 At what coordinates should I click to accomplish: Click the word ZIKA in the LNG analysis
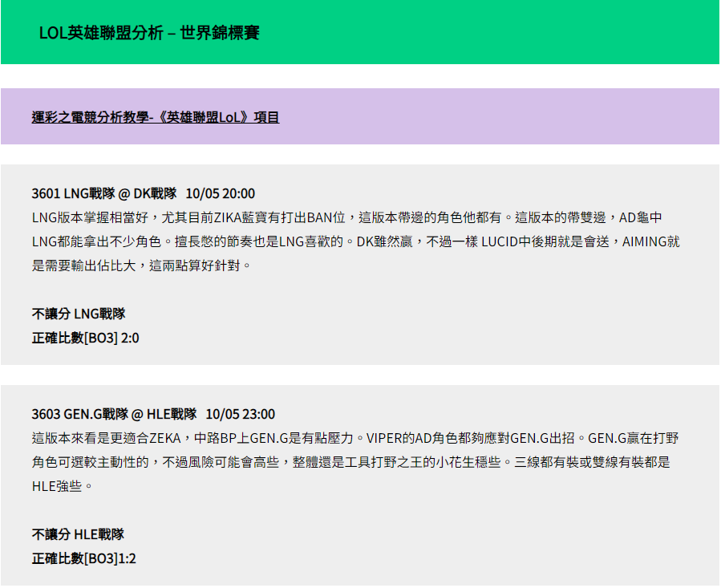(x=229, y=217)
